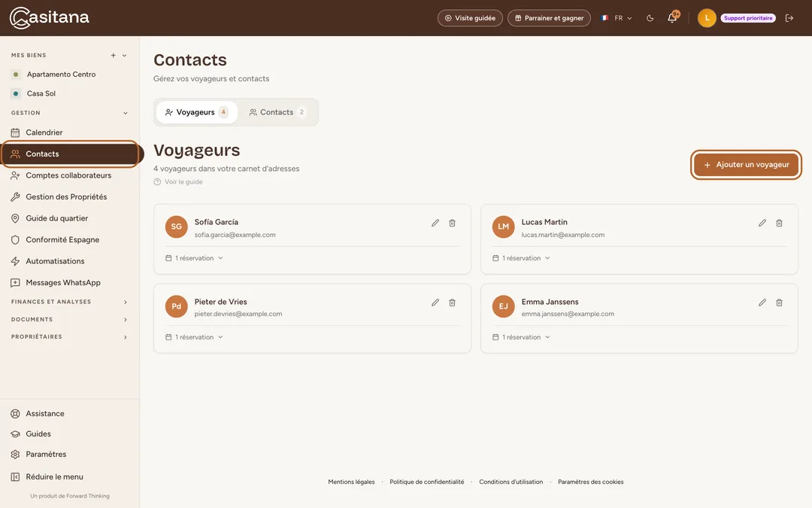Add a property with plus icon
This screenshot has width=812, height=508.
pos(113,56)
